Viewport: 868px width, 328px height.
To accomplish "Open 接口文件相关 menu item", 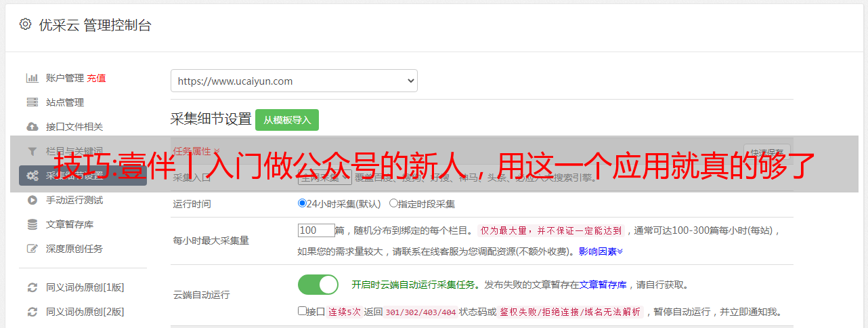I will tap(74, 127).
